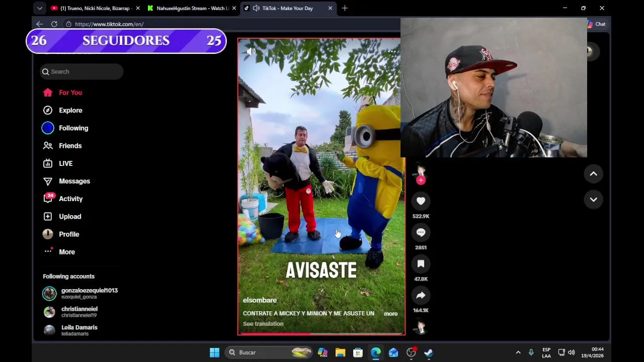Close the Nahueel4gustin Stream tab

point(233,8)
